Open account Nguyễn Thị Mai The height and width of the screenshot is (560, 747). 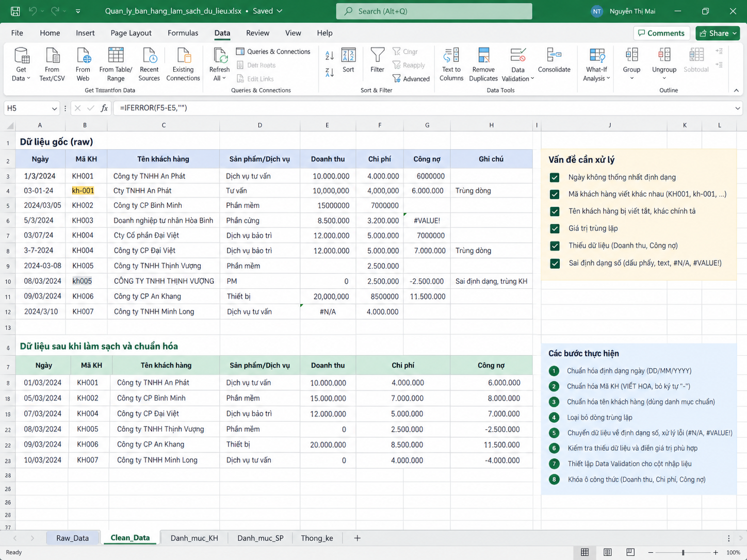point(623,11)
